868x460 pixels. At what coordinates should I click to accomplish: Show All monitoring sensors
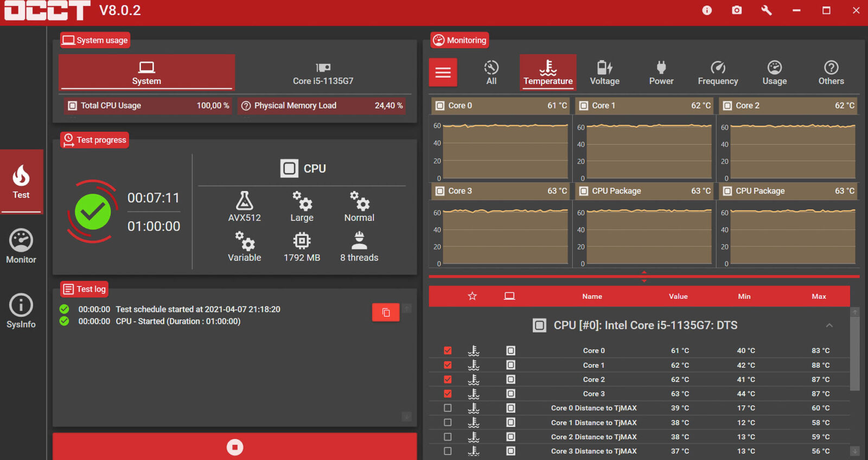point(492,73)
